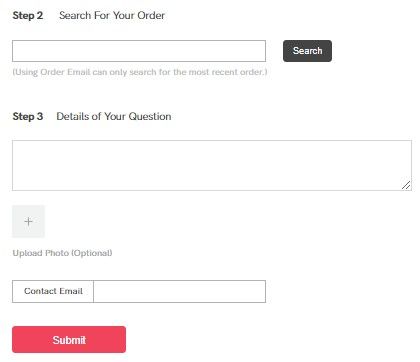Click the word 'Question' in Step 3 heading

click(x=150, y=116)
